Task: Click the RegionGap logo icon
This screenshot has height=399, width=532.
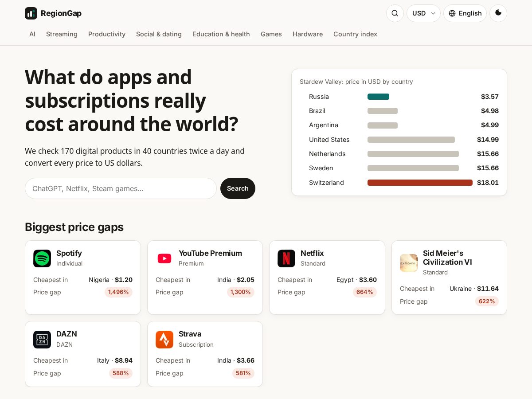Action: pyautogui.click(x=31, y=13)
